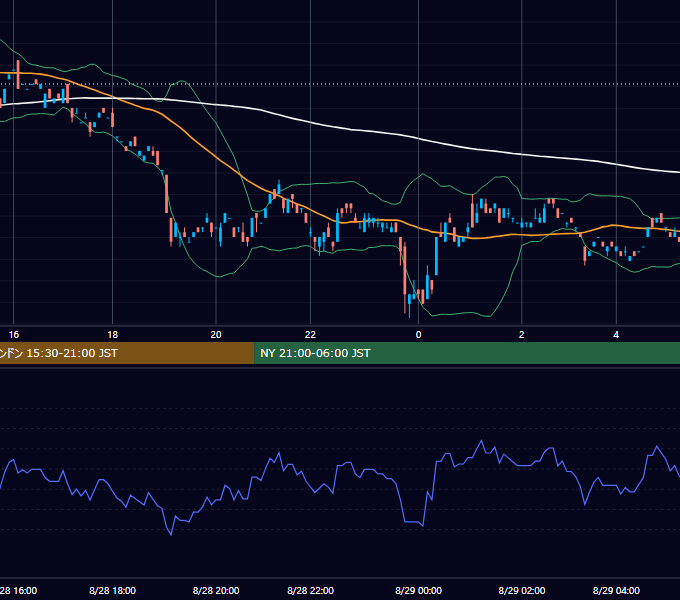
Task: Select the orange moving average line
Action: click(x=214, y=156)
